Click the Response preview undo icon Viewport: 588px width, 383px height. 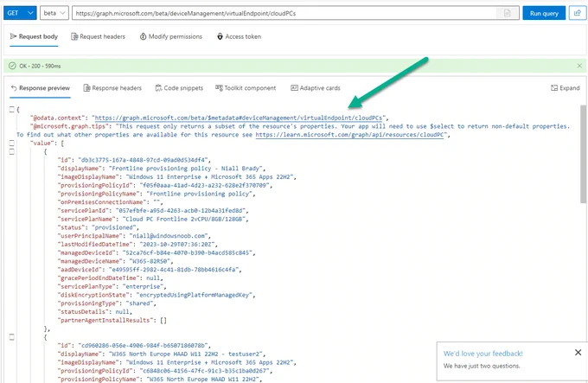coord(14,88)
